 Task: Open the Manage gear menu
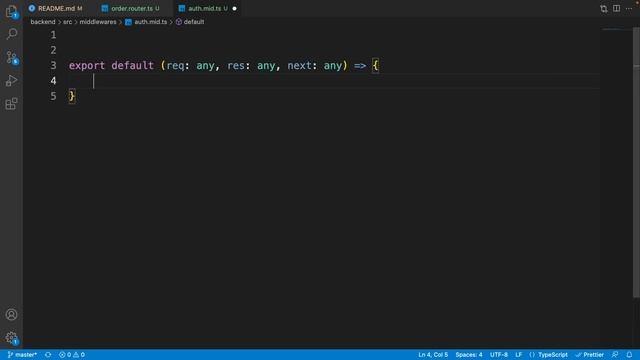11,338
